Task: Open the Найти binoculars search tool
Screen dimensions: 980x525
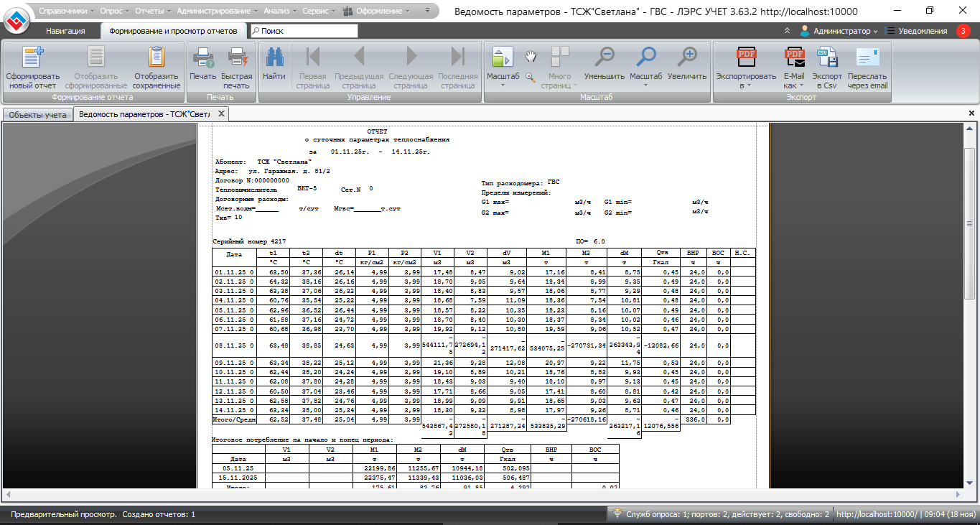Action: [274, 59]
